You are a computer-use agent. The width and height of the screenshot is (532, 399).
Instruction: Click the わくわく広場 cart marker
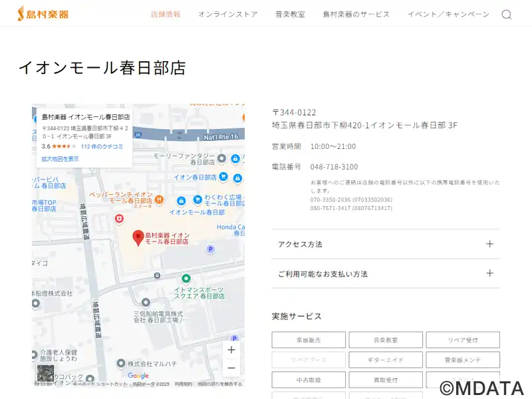(x=198, y=199)
